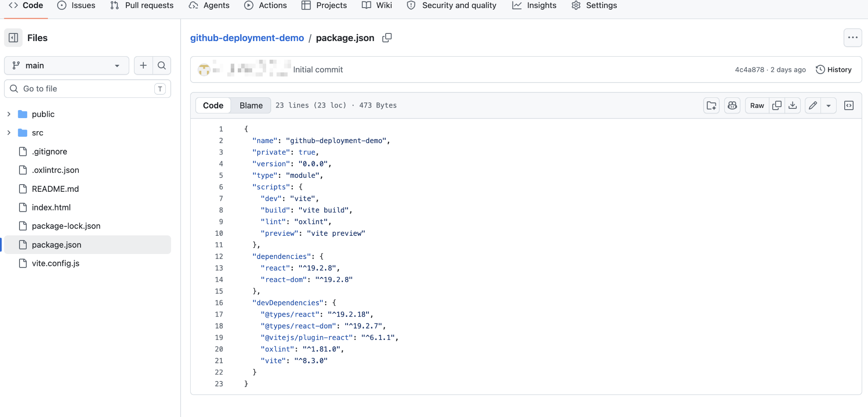This screenshot has height=417, width=868.
Task: Open more edit options dropdown arrow
Action: pyautogui.click(x=829, y=105)
